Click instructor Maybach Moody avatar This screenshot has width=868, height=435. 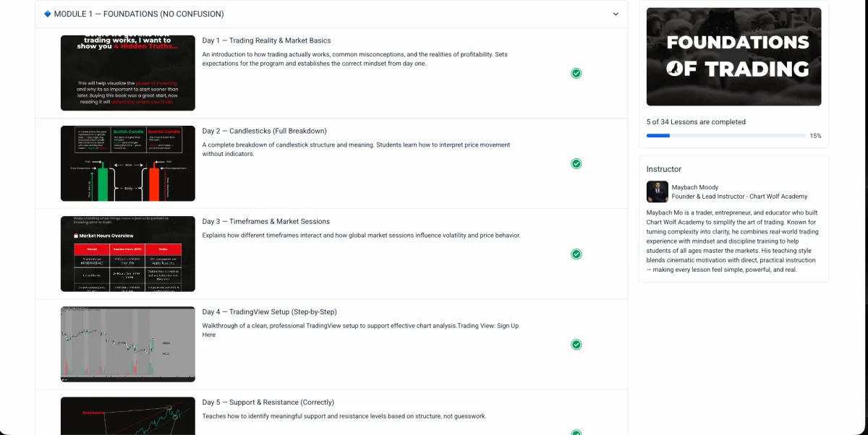click(x=657, y=191)
